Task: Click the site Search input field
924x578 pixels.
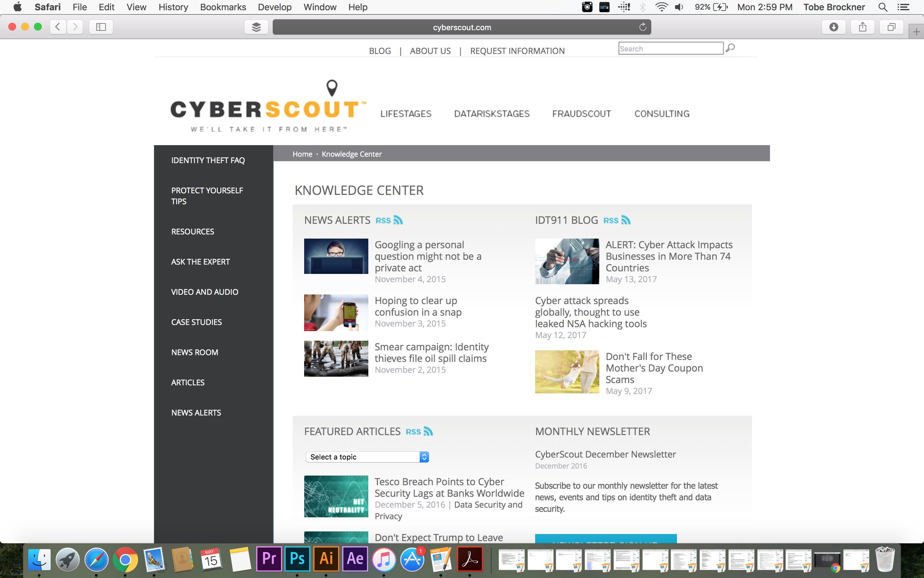Action: click(671, 48)
